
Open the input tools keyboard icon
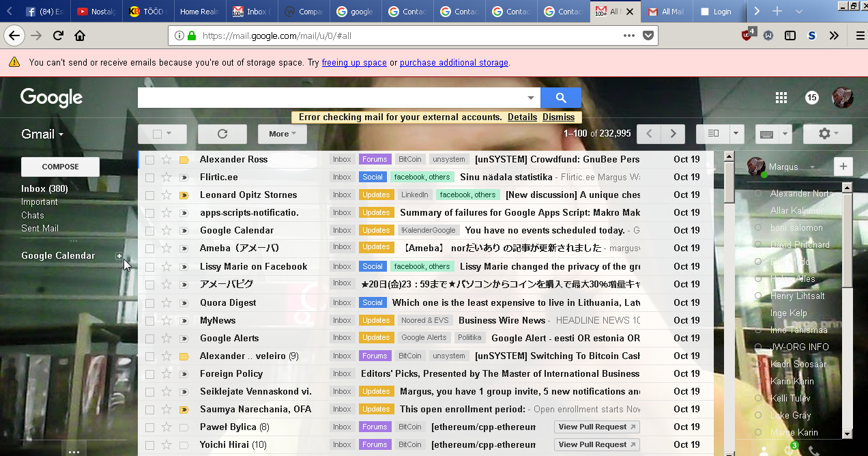(766, 134)
